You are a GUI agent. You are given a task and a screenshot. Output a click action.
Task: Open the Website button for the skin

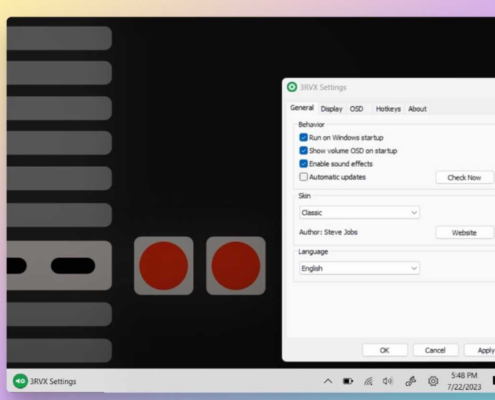click(x=464, y=233)
